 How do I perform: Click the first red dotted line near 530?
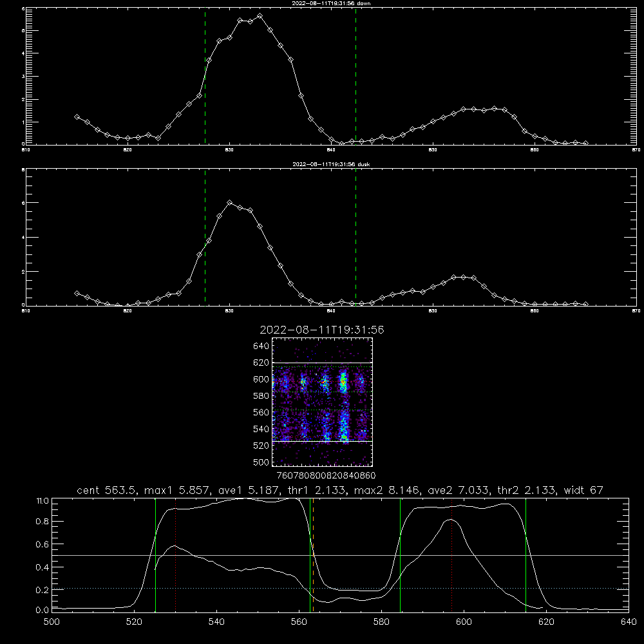click(175, 555)
